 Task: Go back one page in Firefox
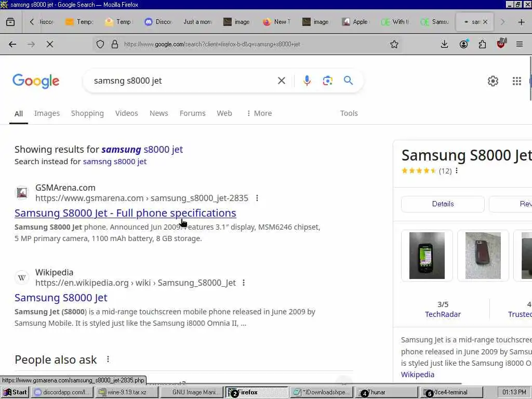pos(12,44)
